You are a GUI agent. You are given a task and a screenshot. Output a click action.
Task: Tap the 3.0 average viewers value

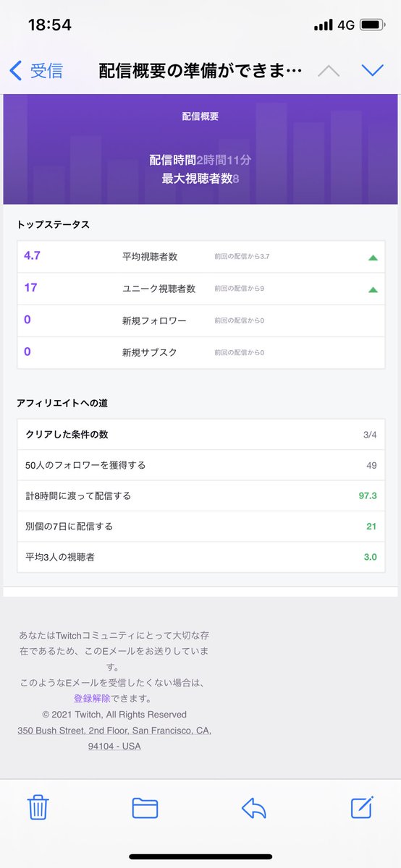click(x=370, y=558)
